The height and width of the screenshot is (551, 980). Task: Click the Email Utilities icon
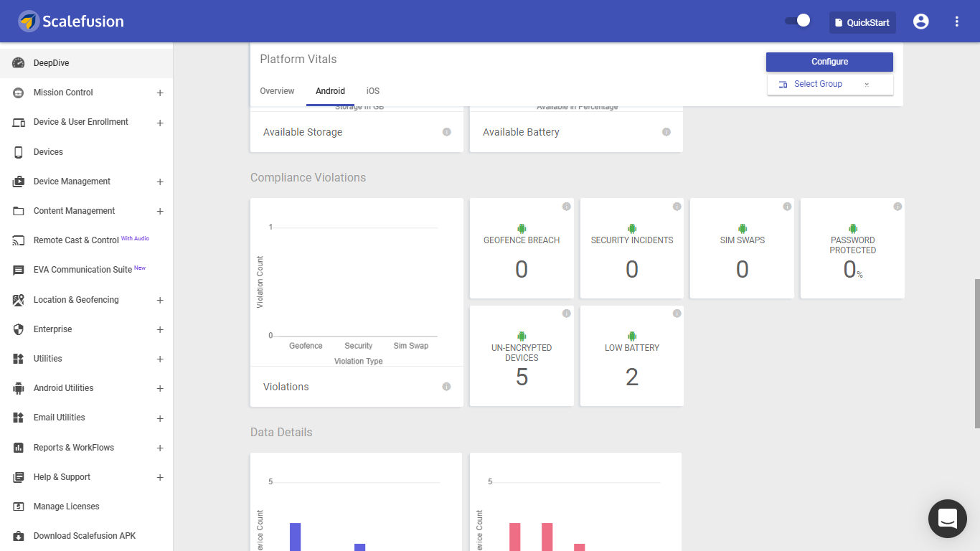(x=19, y=418)
